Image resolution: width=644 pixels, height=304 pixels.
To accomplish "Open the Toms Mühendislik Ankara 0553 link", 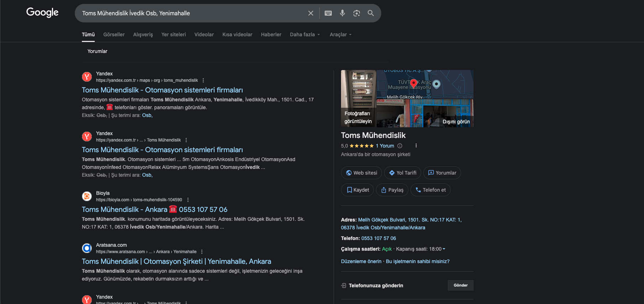I will click(x=155, y=209).
